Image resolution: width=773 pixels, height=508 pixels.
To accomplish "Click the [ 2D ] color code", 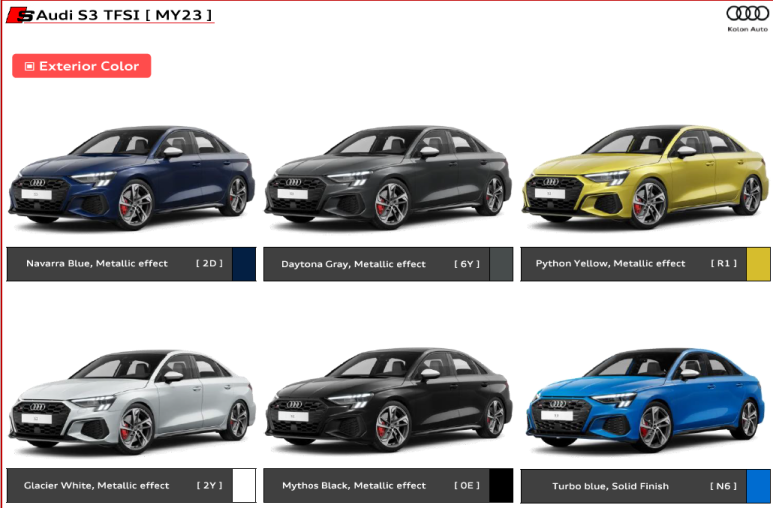I will click(210, 263).
